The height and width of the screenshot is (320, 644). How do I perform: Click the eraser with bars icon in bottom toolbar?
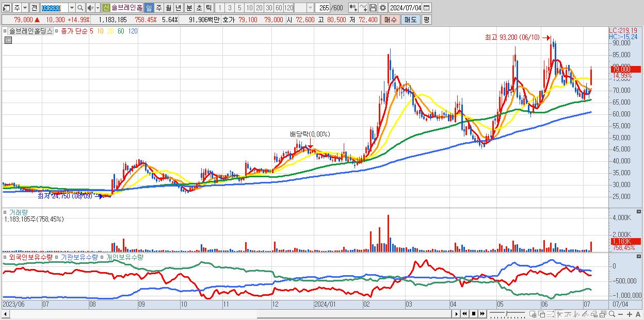tap(594, 314)
